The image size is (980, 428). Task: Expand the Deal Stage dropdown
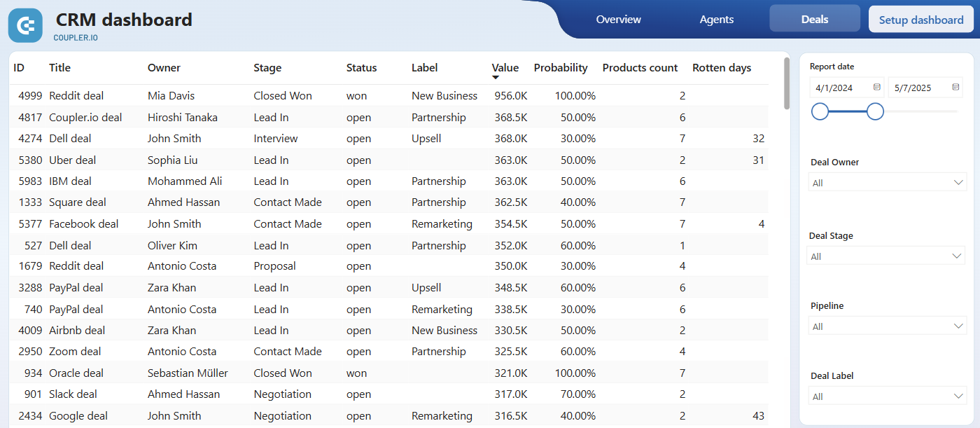tap(886, 256)
